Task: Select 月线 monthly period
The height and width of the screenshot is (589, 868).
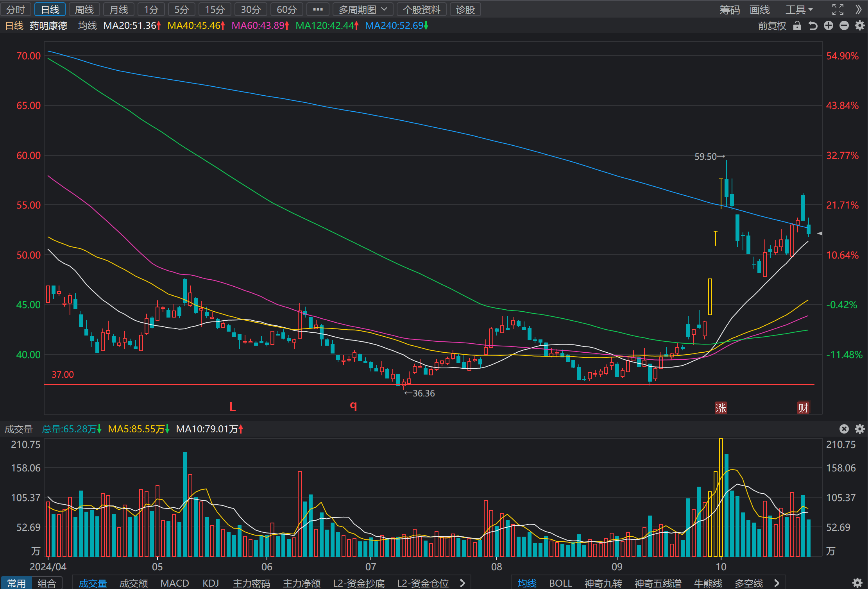Action: [119, 9]
